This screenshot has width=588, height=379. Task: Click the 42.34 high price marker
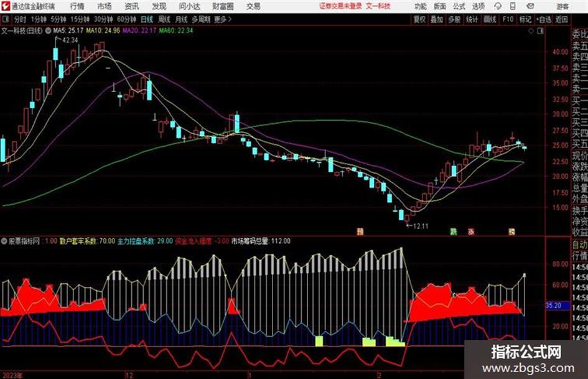point(70,40)
